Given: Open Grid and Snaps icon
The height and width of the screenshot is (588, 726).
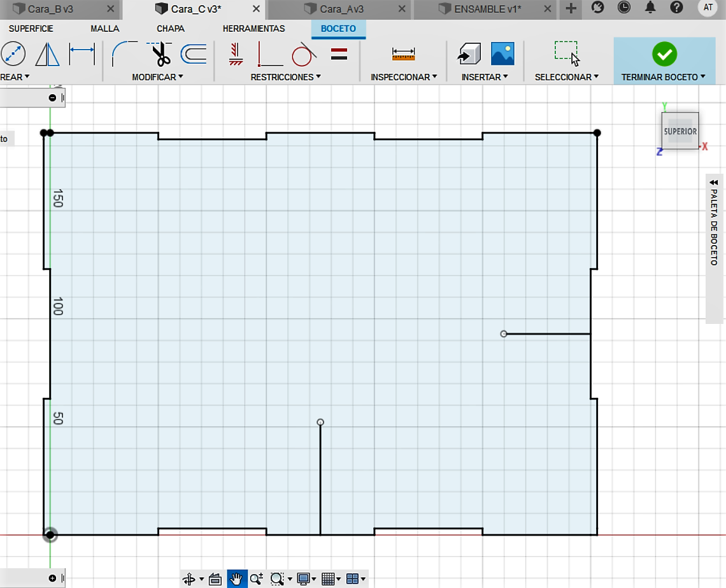Looking at the screenshot, I should point(328,578).
